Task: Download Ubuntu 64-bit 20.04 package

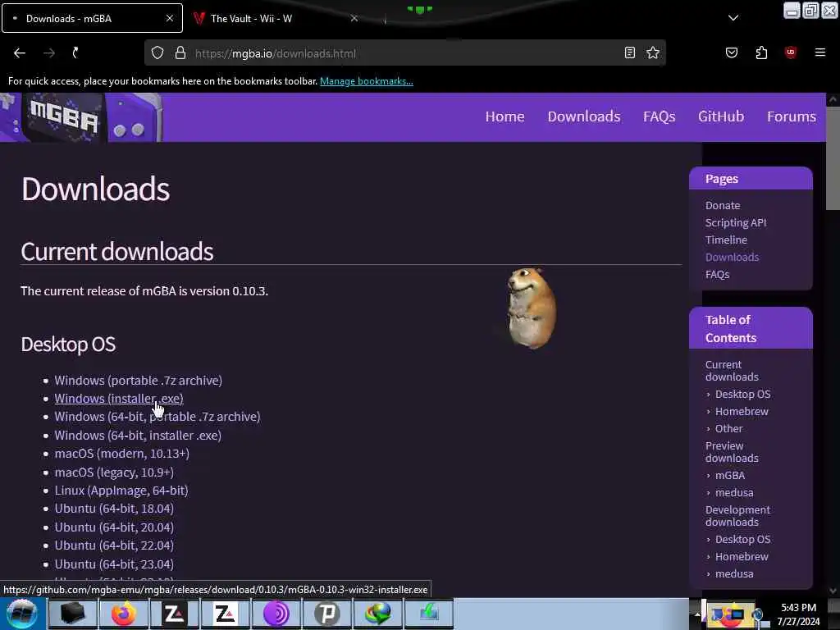Action: 114,527
